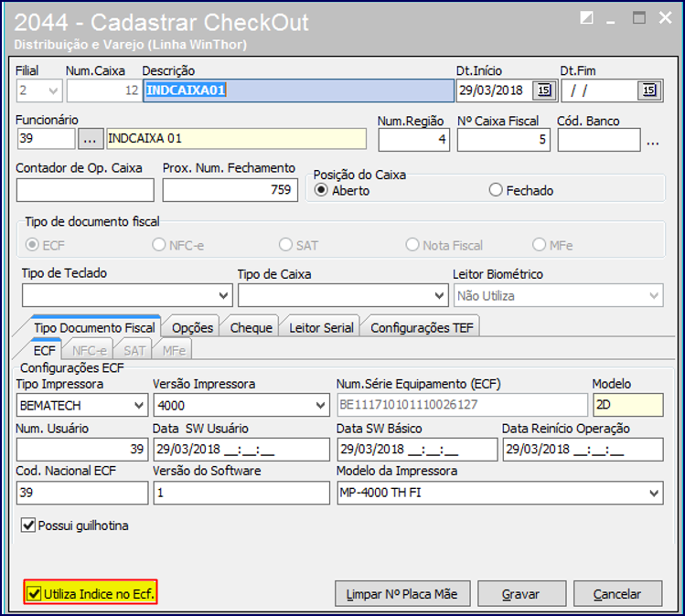This screenshot has height=616, width=685.
Task: Expand Tipo de Caixa dropdown
Action: click(x=440, y=296)
